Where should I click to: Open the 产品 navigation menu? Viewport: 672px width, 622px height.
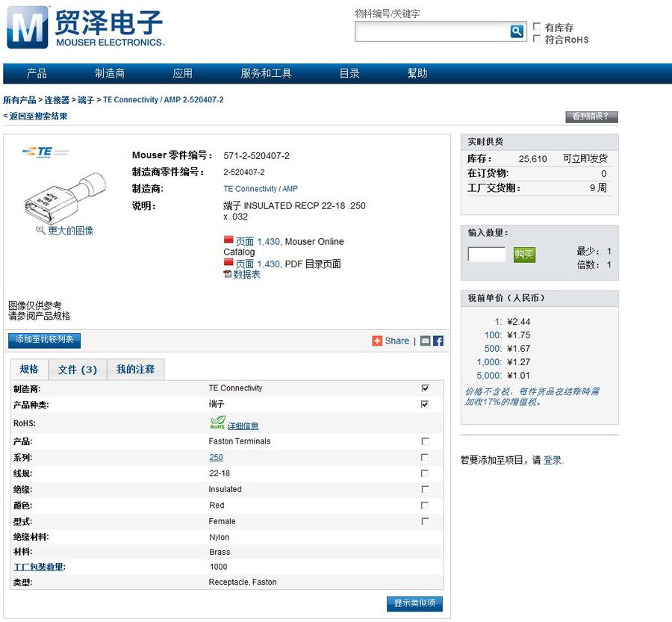click(37, 73)
